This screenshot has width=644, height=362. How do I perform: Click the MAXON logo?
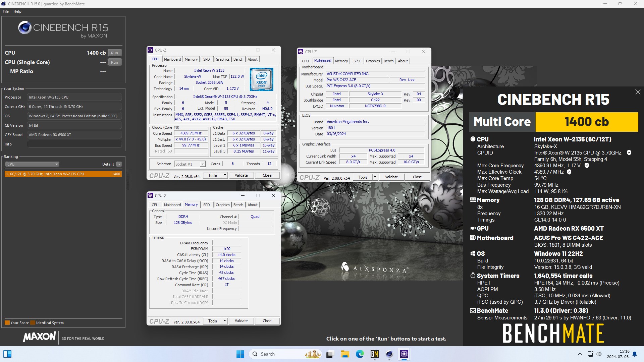[x=39, y=337]
